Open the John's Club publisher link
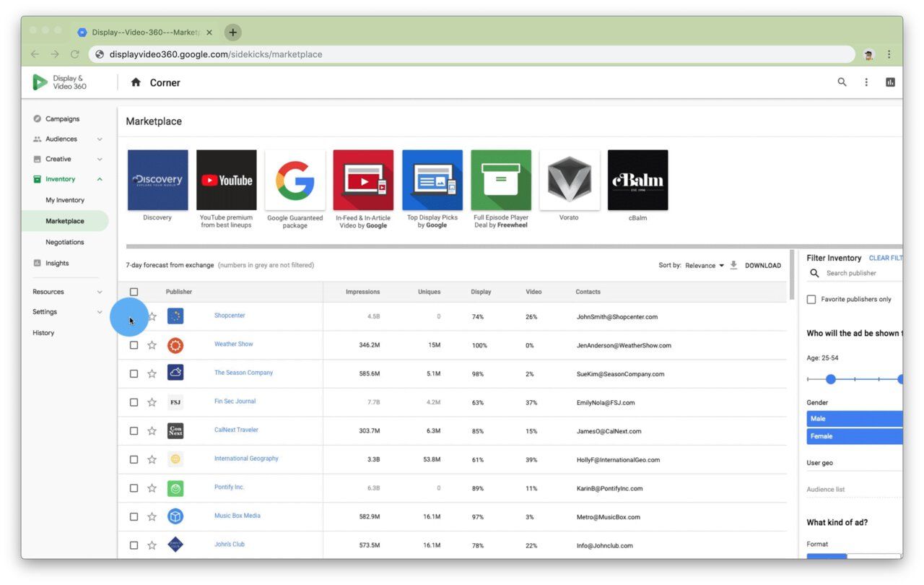Image resolution: width=924 pixels, height=585 pixels. pos(229,544)
